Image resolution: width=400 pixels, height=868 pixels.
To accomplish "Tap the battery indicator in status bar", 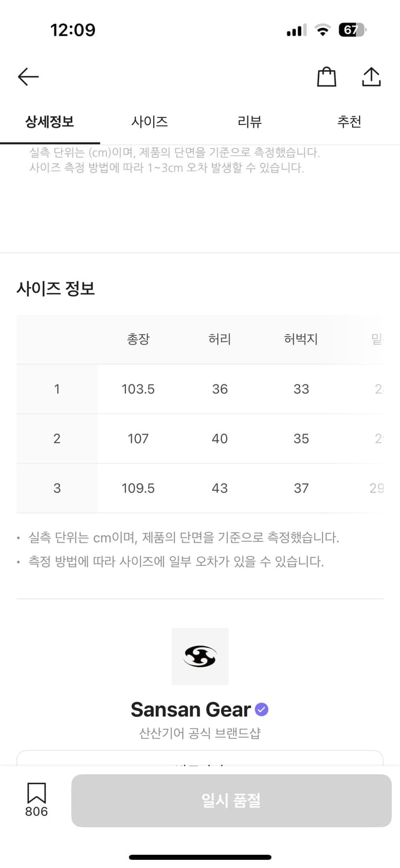I will 351,30.
